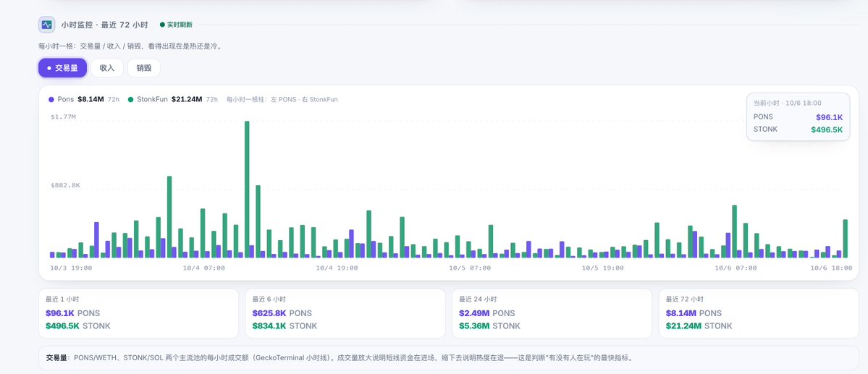
Task: Select the 交易量 tab
Action: [x=62, y=68]
